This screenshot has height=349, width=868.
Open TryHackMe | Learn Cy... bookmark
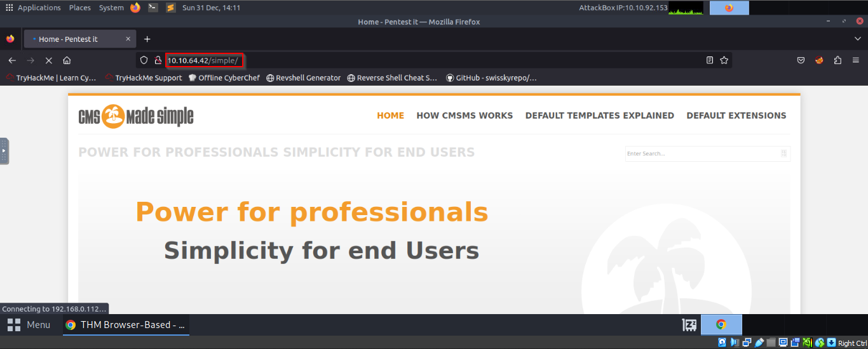click(51, 78)
